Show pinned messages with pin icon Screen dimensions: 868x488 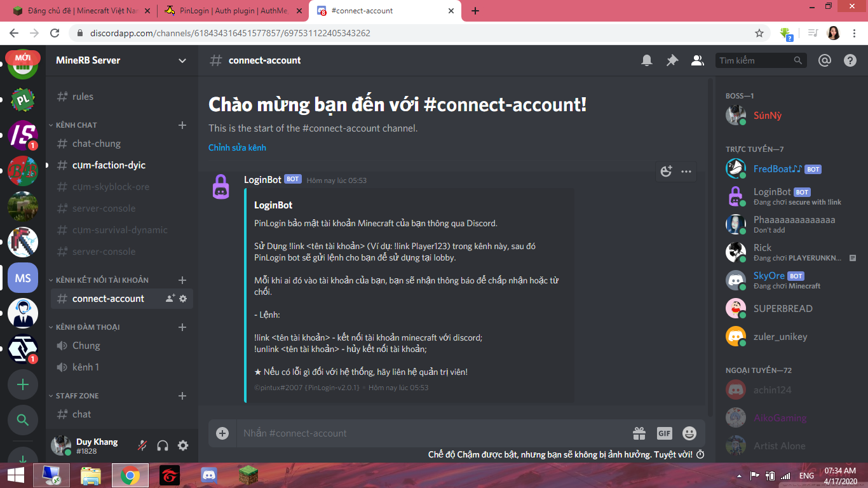(672, 60)
